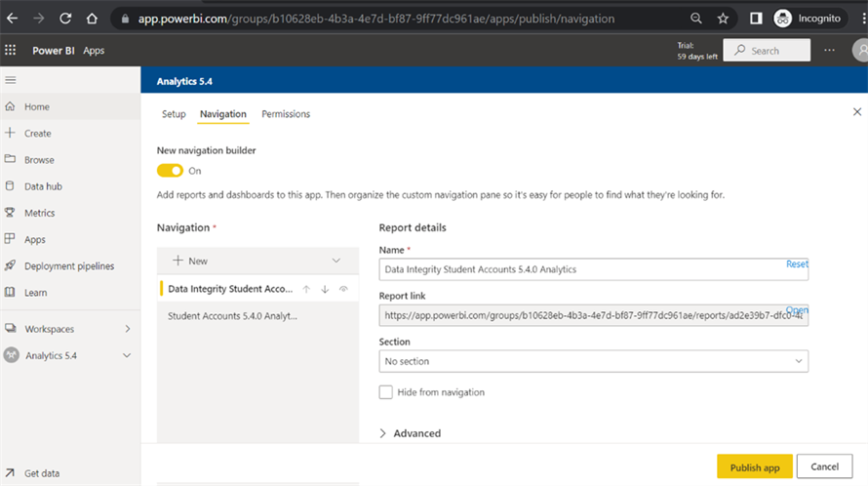The width and height of the screenshot is (868, 486).
Task: Click Get data at sidebar bottom
Action: click(x=70, y=473)
